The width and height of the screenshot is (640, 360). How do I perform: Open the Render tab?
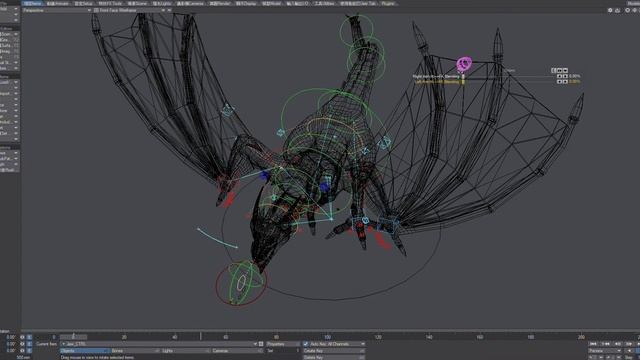(220, 3)
